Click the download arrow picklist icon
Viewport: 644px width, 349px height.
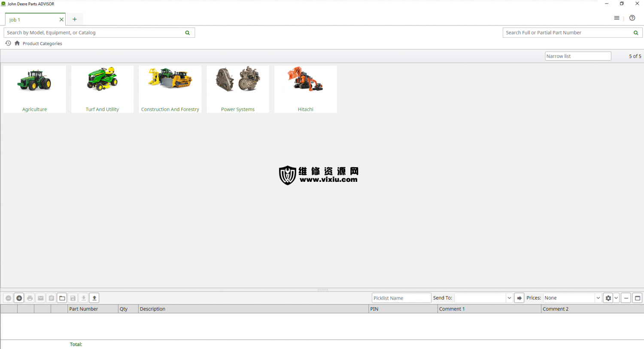pos(84,298)
